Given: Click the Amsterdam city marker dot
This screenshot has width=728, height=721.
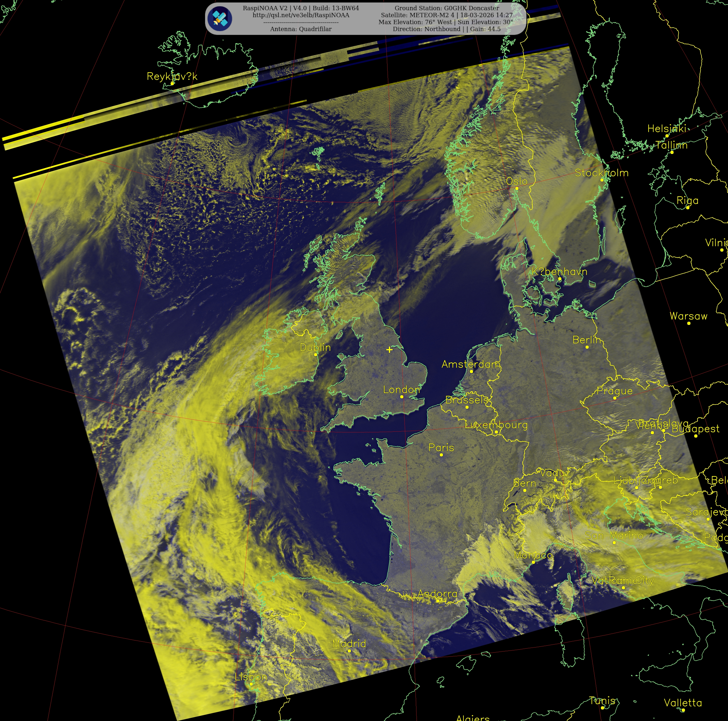Looking at the screenshot, I should pyautogui.click(x=471, y=371).
